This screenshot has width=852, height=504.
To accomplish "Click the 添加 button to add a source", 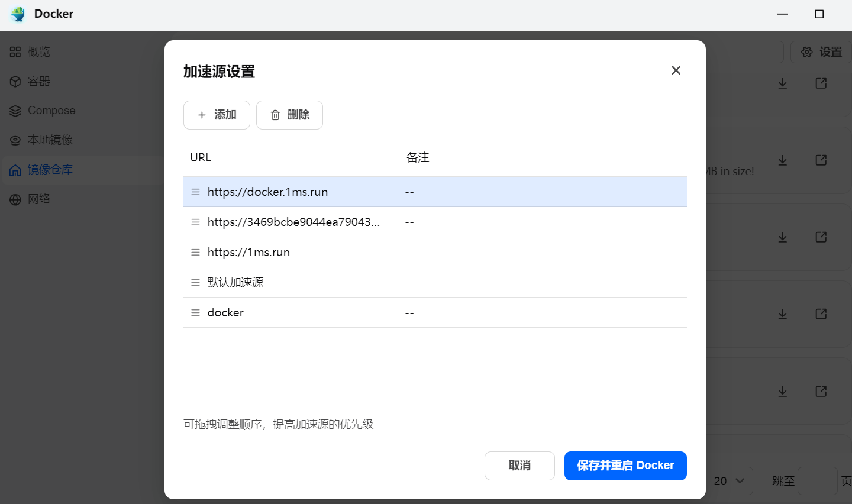I will (217, 115).
